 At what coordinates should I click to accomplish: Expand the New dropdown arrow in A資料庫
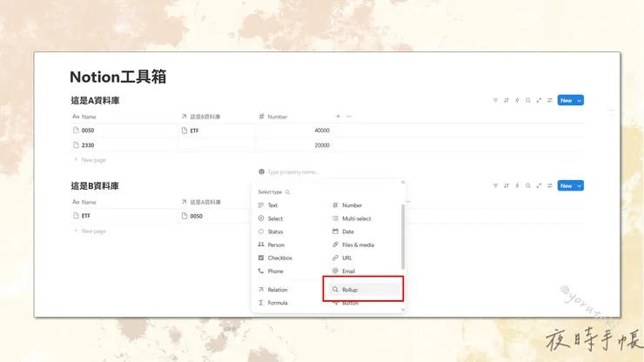coord(579,100)
